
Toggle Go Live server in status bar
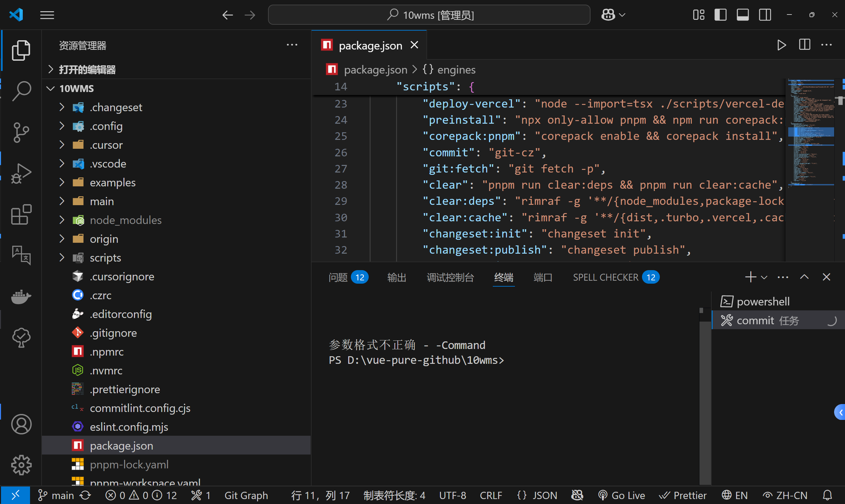pyautogui.click(x=622, y=495)
